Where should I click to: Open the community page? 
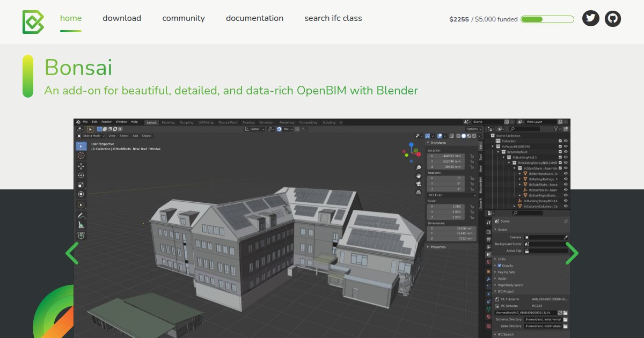(184, 18)
